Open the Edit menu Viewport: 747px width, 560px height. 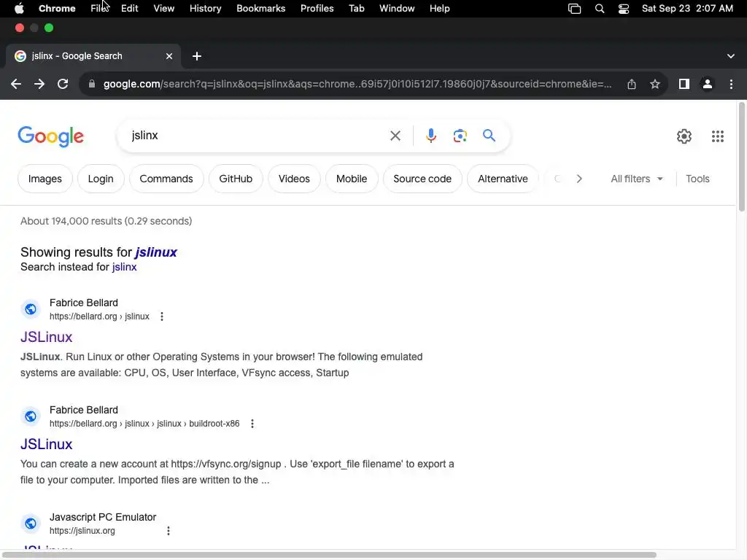click(130, 9)
